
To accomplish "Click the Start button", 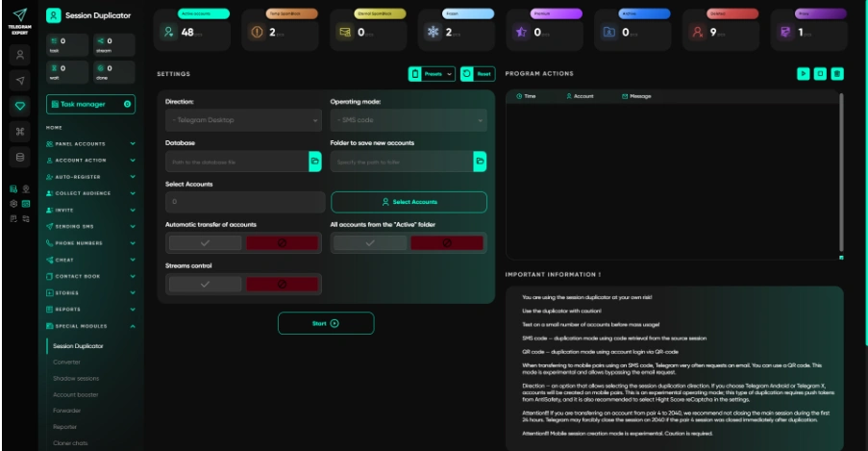I will tap(326, 323).
